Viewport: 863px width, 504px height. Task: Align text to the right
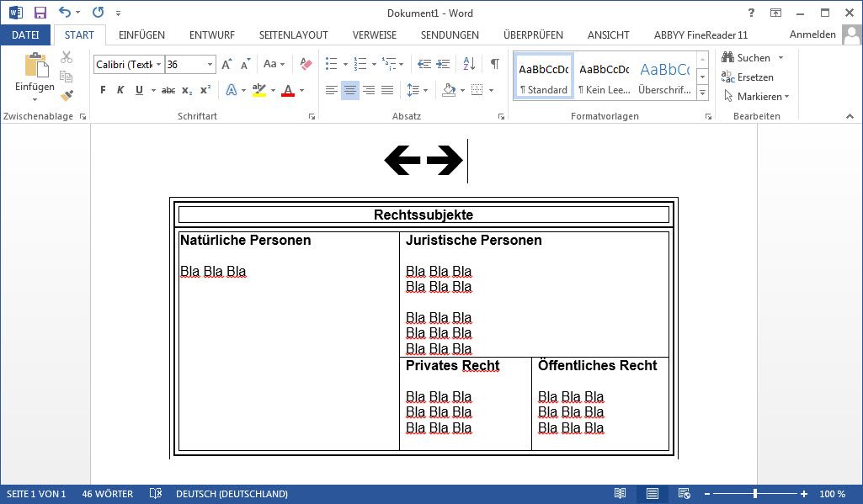pyautogui.click(x=369, y=90)
